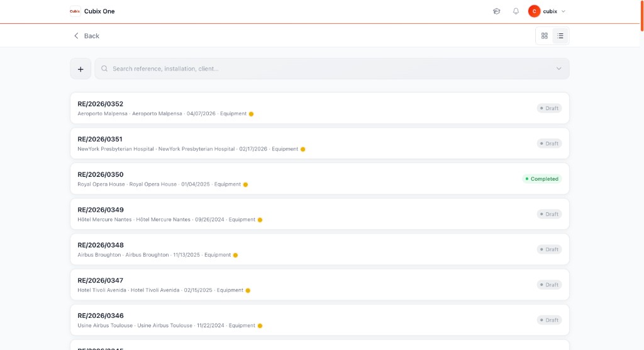The width and height of the screenshot is (644, 350).
Task: Open record RE/2026/0346
Action: [319, 320]
